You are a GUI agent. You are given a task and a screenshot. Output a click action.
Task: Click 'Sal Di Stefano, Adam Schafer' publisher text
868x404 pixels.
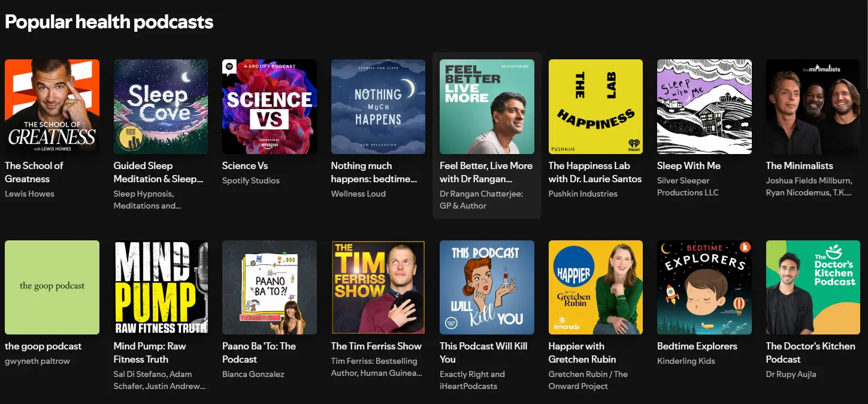(159, 380)
